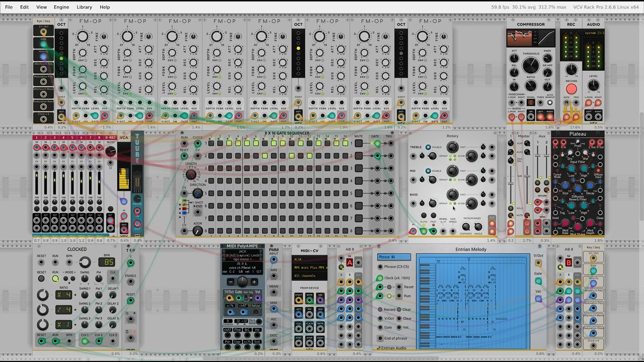This screenshot has width=644, height=362.
Task: Toggle step 3 in sequencer row 1
Action: 229,144
